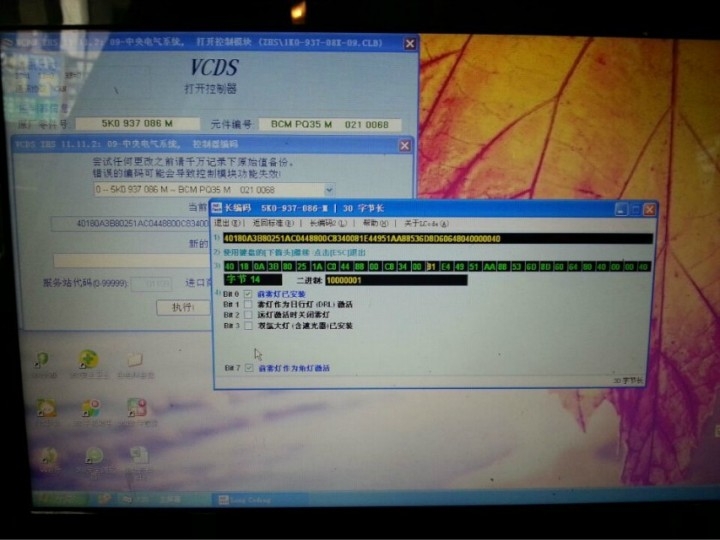Open the 帮助 help menu
Image resolution: width=720 pixels, height=540 pixels.
[x=371, y=223]
